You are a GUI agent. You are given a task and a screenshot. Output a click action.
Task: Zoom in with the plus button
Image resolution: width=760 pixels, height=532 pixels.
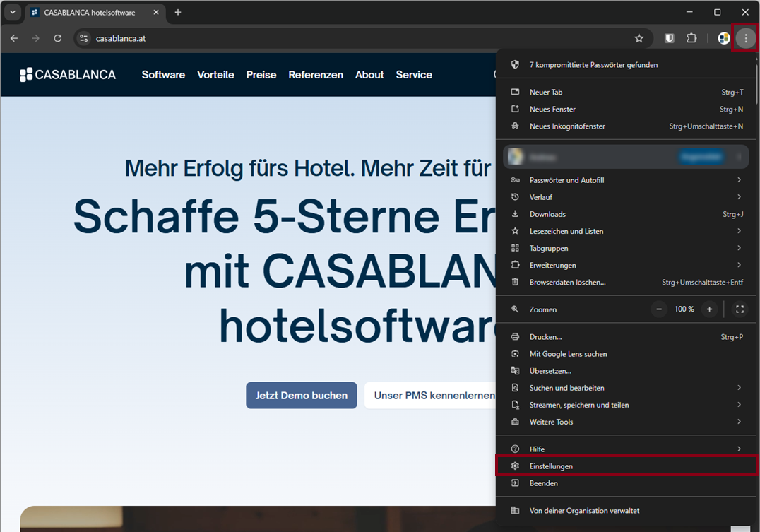[x=709, y=309]
